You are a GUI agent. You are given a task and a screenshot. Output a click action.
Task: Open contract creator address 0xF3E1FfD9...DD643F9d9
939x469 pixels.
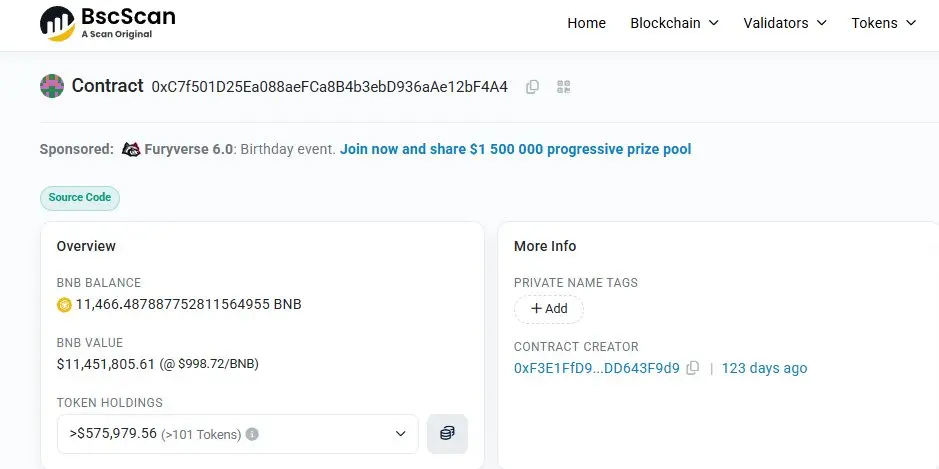[x=596, y=368]
